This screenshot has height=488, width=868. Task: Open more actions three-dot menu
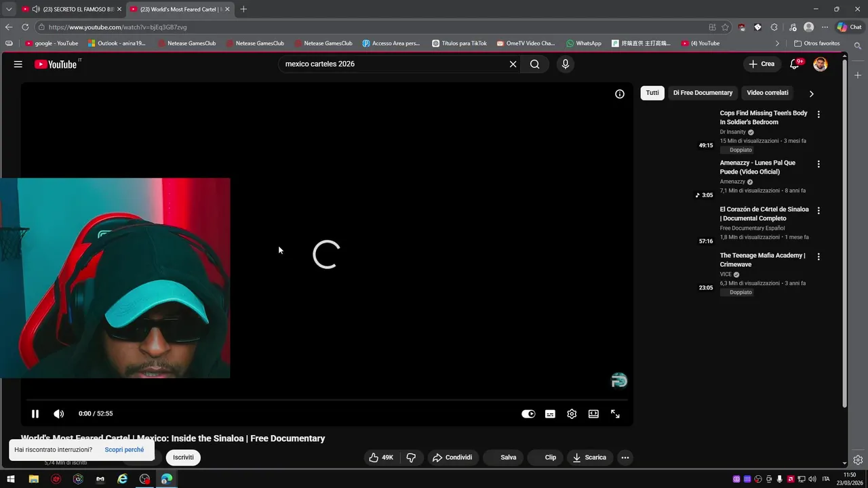click(x=625, y=457)
